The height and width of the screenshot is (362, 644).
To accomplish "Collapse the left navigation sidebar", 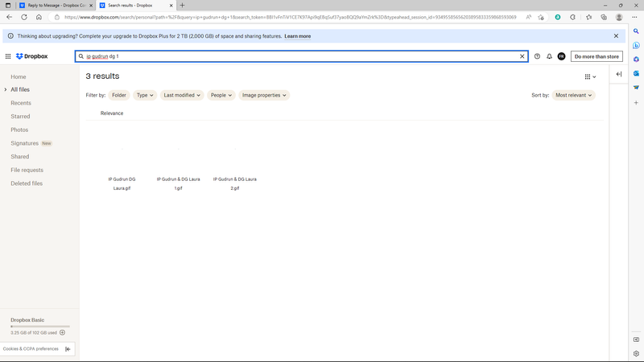I will click(68, 349).
